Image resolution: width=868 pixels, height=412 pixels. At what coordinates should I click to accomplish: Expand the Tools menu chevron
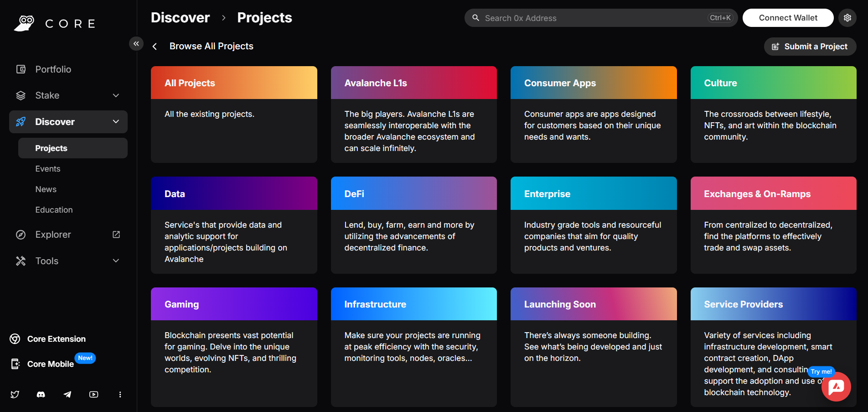[116, 261]
